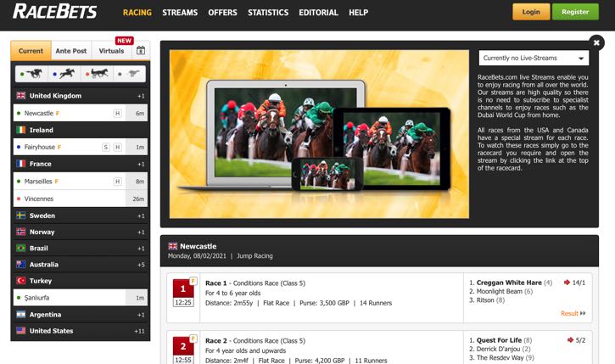Image resolution: width=615 pixels, height=364 pixels.
Task: Click the United Kingdom flag icon
Action: click(21, 95)
